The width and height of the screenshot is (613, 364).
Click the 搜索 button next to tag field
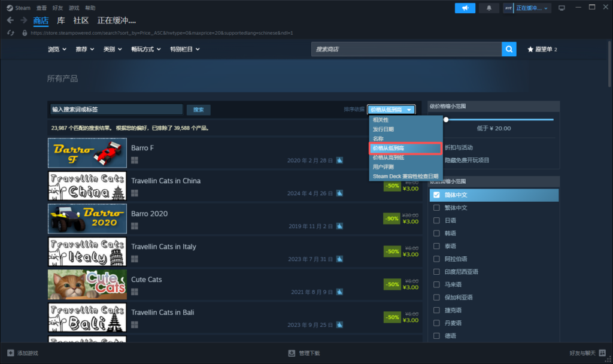[198, 110]
